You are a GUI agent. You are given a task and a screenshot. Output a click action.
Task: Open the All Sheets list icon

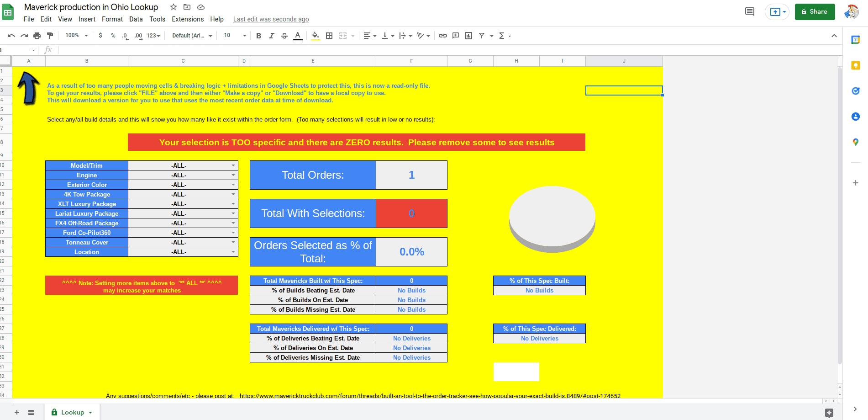[x=31, y=412]
